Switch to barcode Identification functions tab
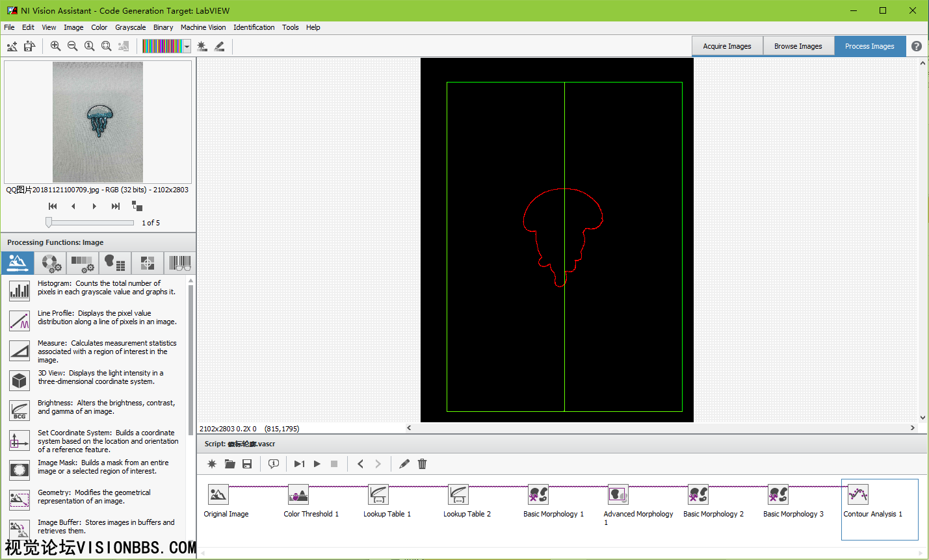Viewport: 929px width, 560px height. (179, 263)
